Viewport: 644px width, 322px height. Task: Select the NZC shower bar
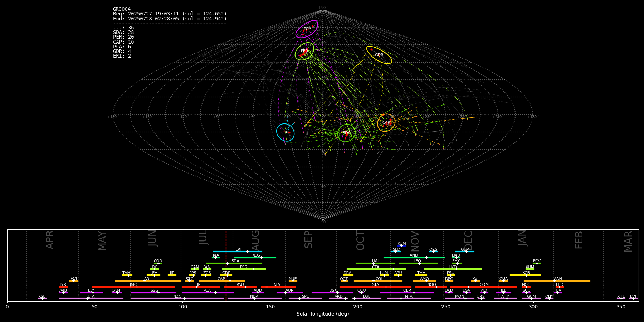tap(177, 298)
